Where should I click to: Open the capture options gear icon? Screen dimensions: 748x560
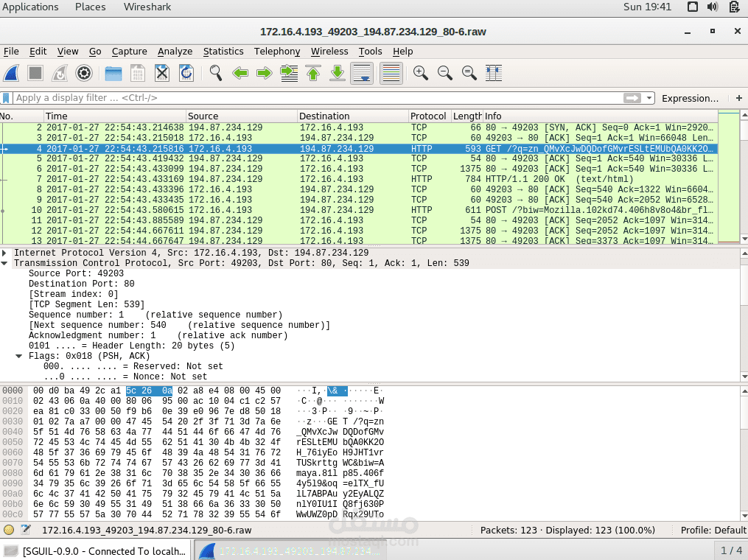(83, 73)
